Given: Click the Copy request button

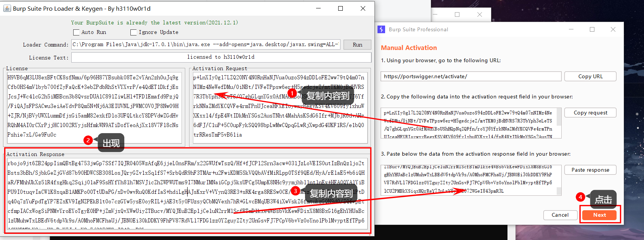Looking at the screenshot, I should pyautogui.click(x=590, y=113).
